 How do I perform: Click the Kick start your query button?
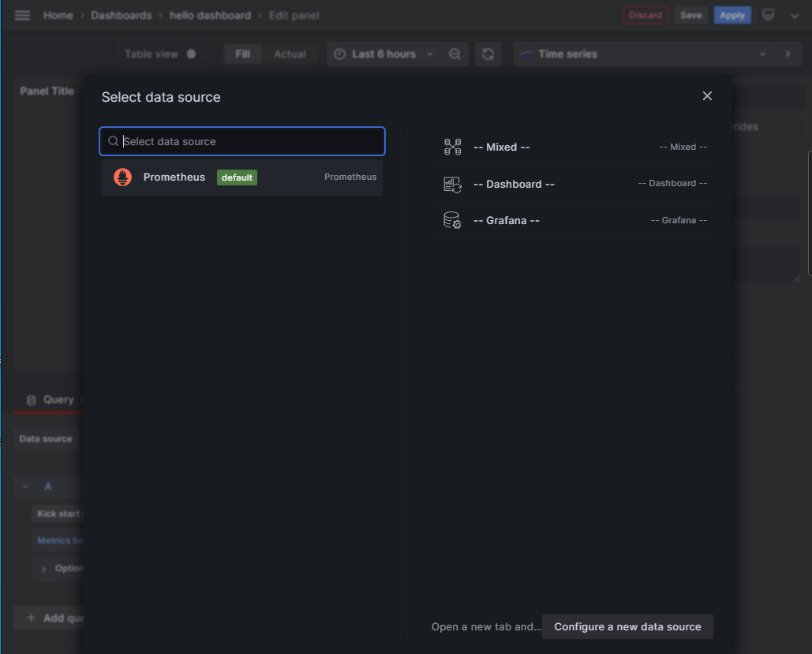pyautogui.click(x=59, y=514)
